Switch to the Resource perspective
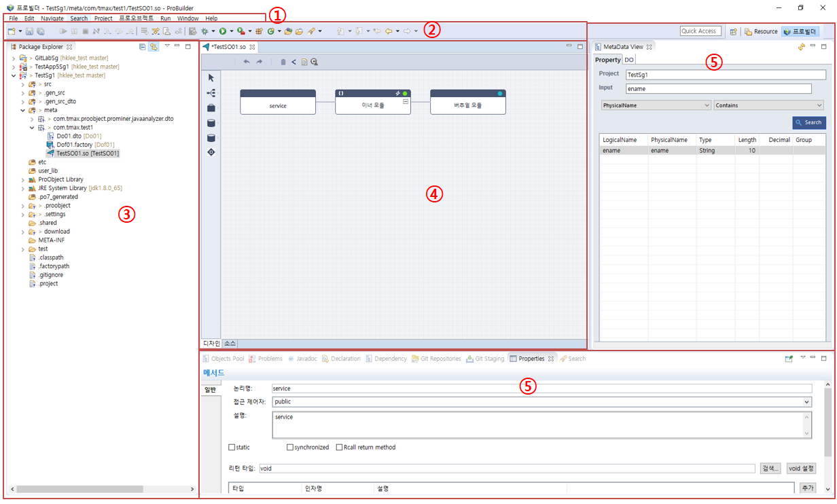 [x=761, y=31]
